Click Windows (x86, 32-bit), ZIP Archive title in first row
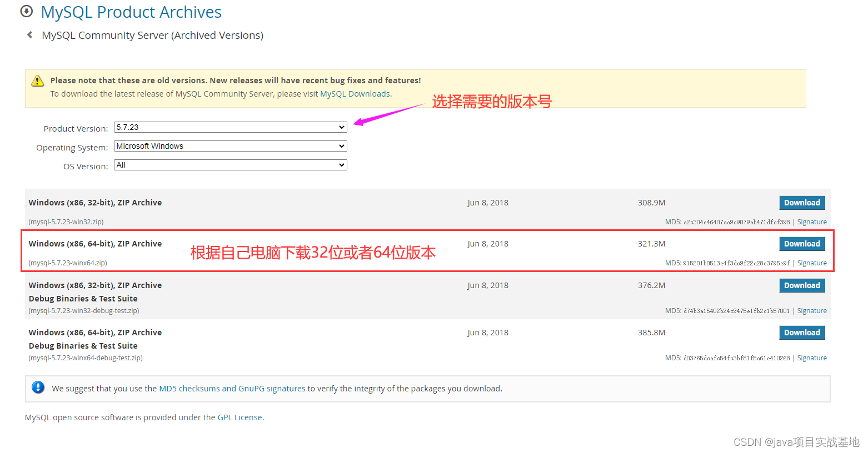This screenshot has width=868, height=453. [95, 203]
